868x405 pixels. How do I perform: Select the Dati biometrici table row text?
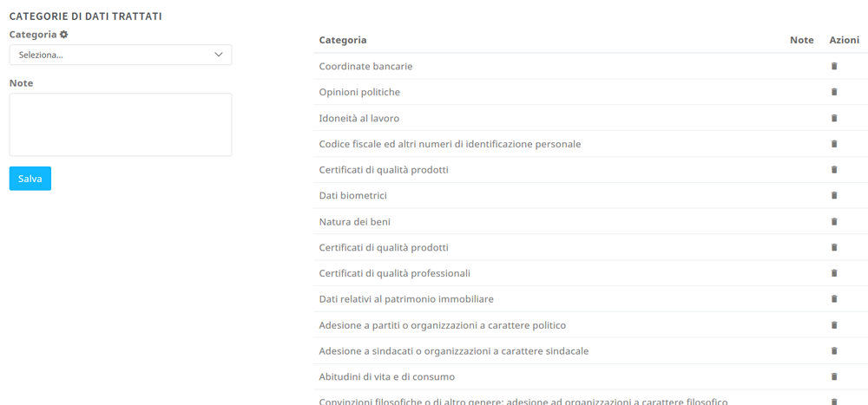pyautogui.click(x=353, y=196)
